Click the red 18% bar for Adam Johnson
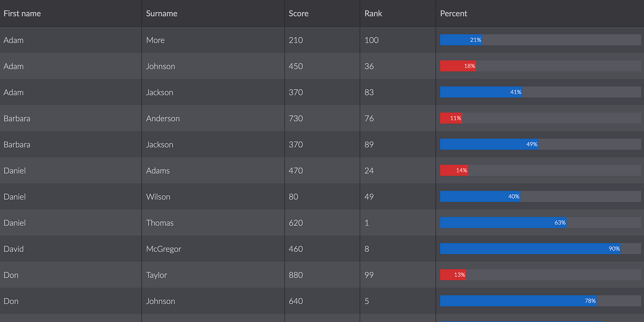The width and height of the screenshot is (644, 322). pyautogui.click(x=457, y=66)
